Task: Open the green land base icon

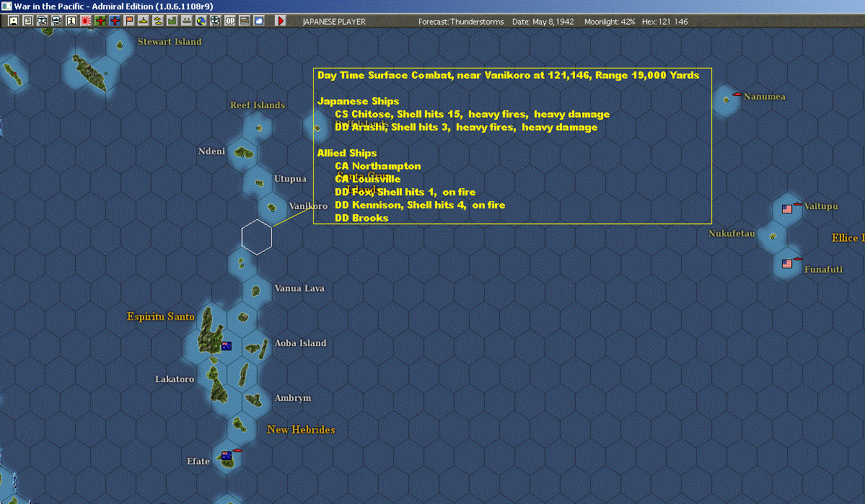Action: point(172,21)
